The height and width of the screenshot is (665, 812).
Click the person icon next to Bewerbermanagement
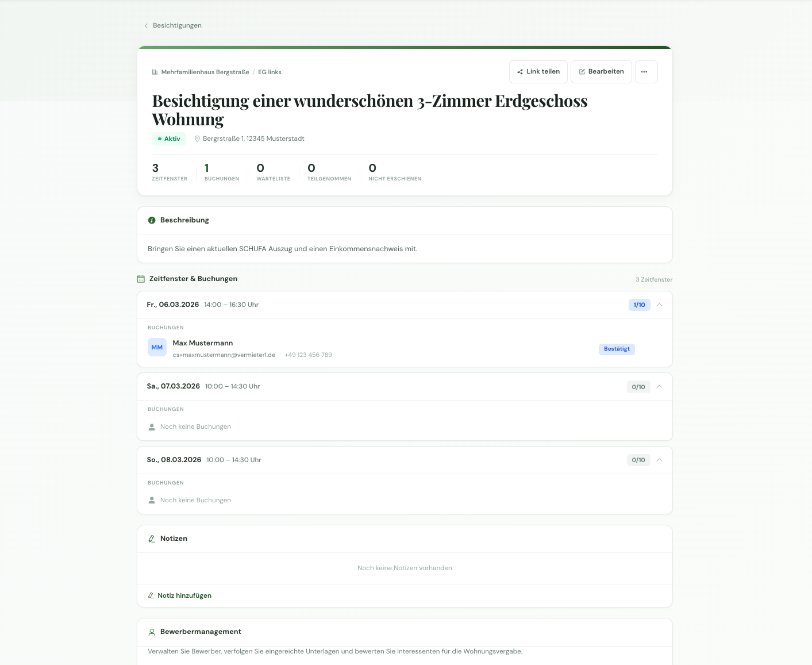[152, 632]
